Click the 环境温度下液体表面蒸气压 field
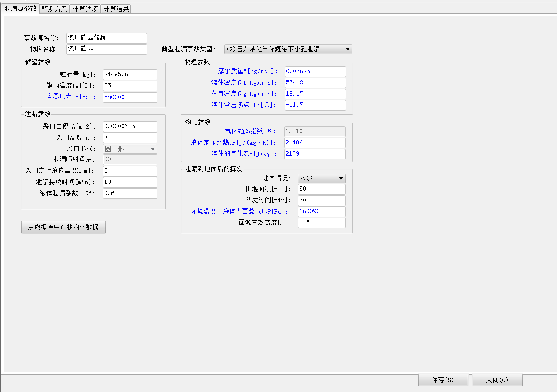557x392 pixels. pos(322,211)
